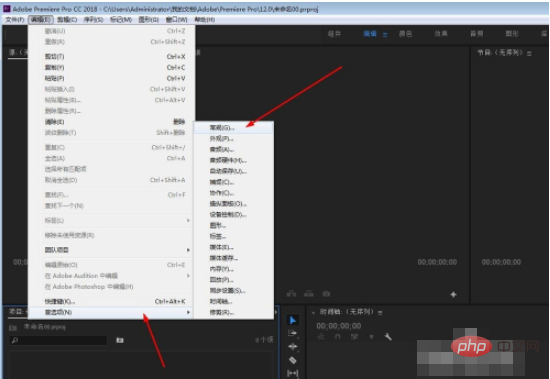Open the 图形(G) menu
The image size is (550, 379).
coord(148,20)
